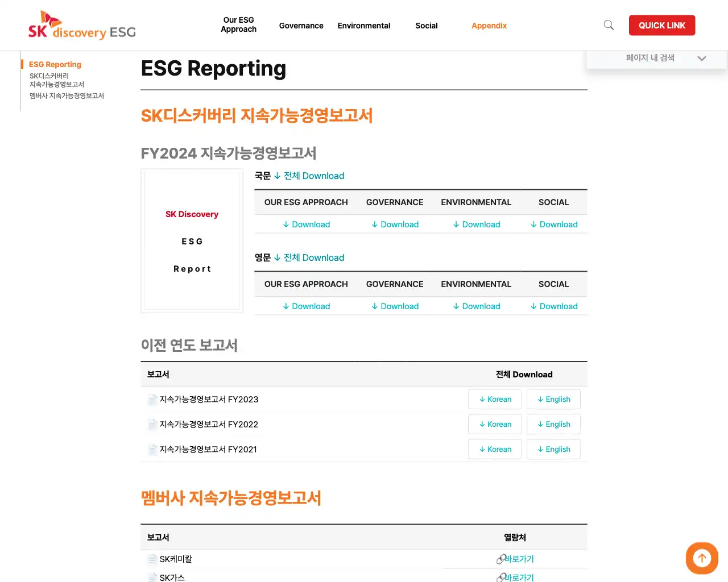This screenshot has height=582, width=728.
Task: Download 국문 Social section
Action: [x=554, y=225]
